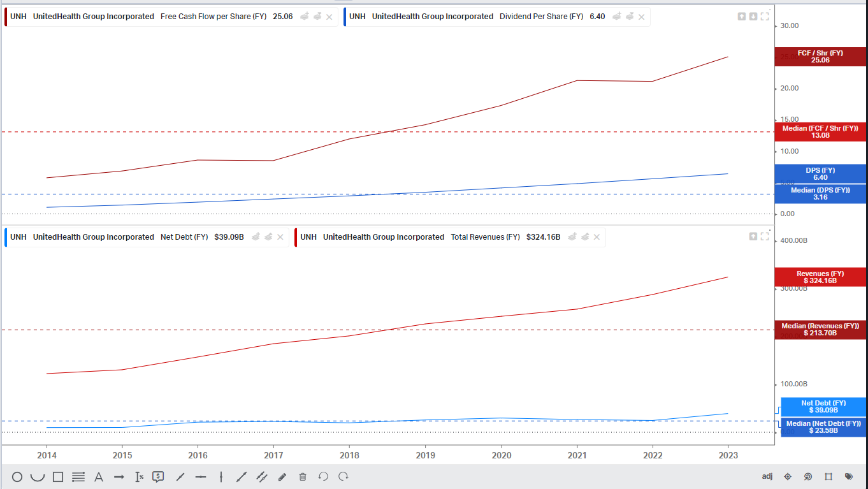Maximize the top chart pane
The height and width of the screenshot is (489, 868).
point(765,17)
